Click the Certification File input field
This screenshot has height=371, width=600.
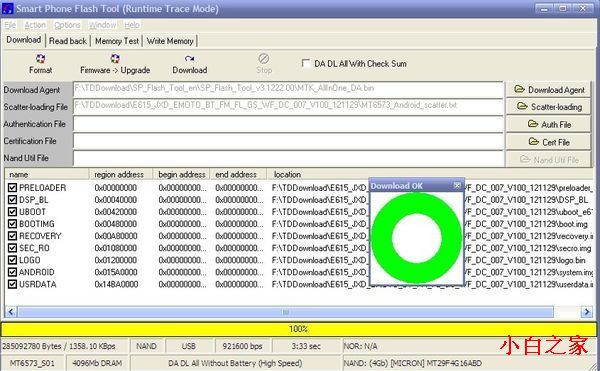click(288, 141)
